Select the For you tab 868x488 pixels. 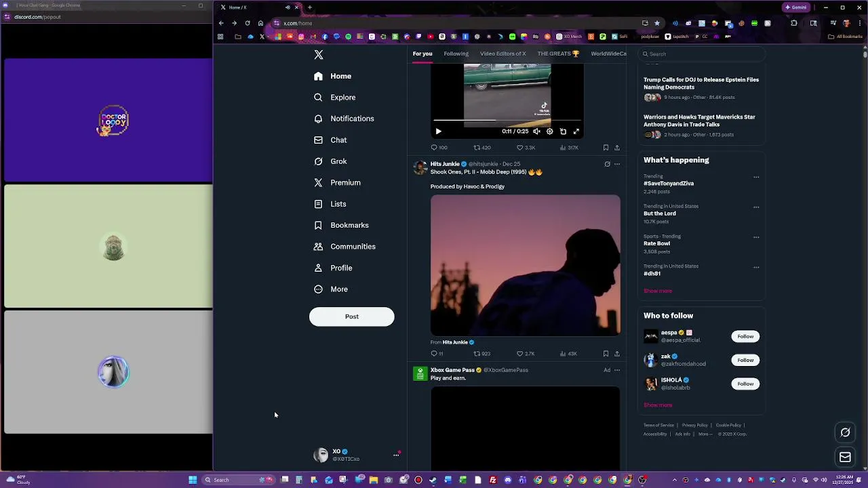point(422,54)
